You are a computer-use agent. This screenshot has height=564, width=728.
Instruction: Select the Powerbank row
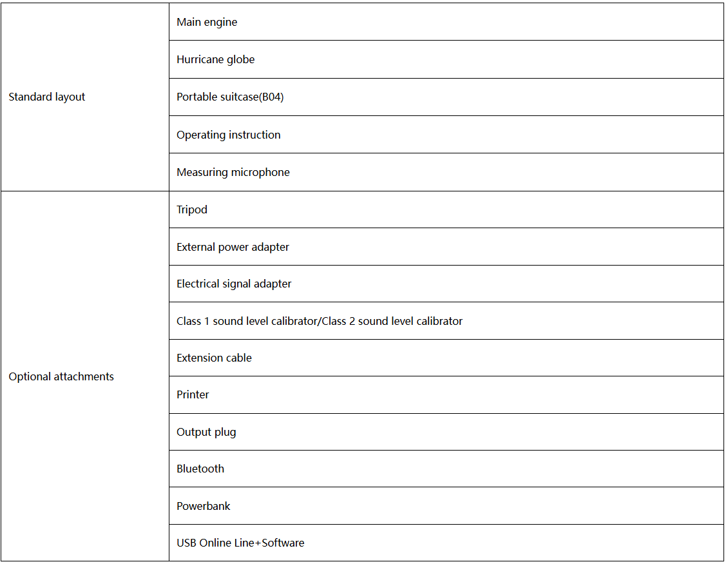click(446, 506)
